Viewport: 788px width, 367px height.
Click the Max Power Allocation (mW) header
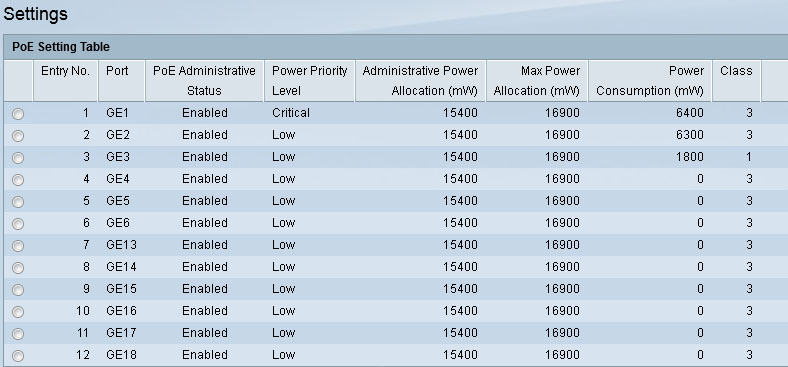(537, 80)
